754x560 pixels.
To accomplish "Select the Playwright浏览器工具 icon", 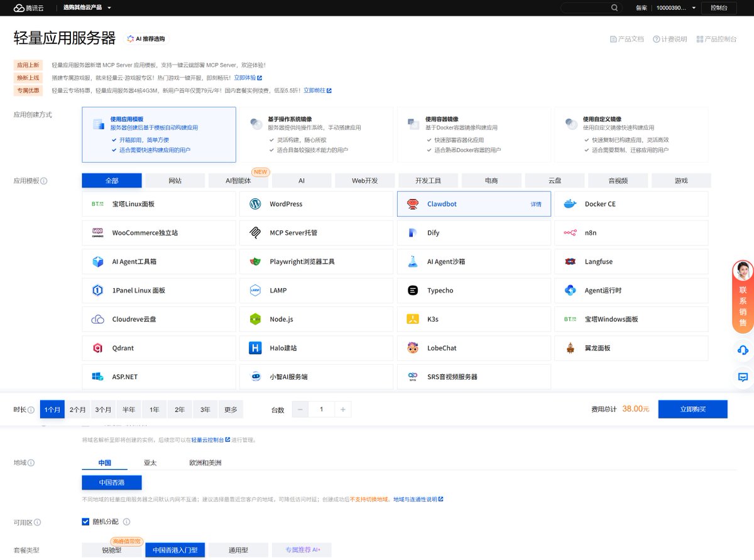I will point(255,262).
